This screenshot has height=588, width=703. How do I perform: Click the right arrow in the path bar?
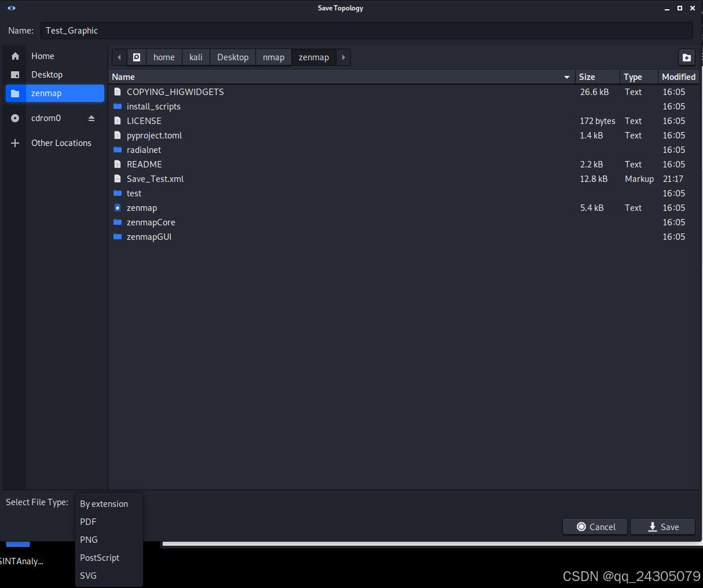tap(343, 57)
